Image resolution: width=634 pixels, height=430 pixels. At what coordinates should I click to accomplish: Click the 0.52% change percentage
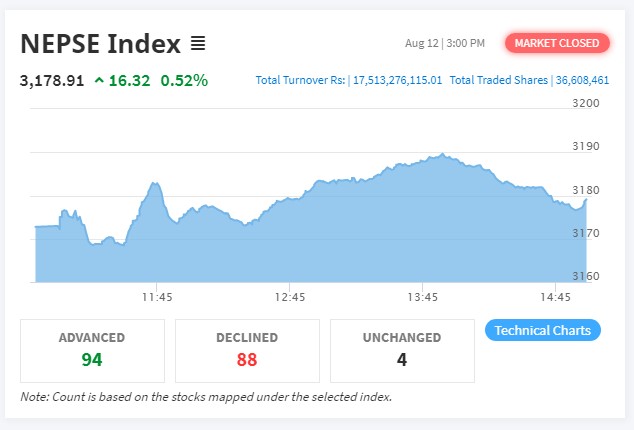184,80
